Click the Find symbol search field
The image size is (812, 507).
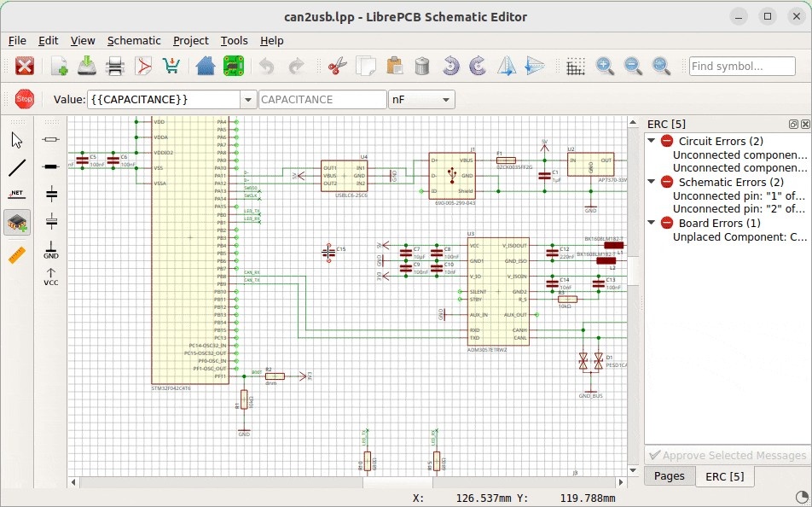pyautogui.click(x=742, y=66)
